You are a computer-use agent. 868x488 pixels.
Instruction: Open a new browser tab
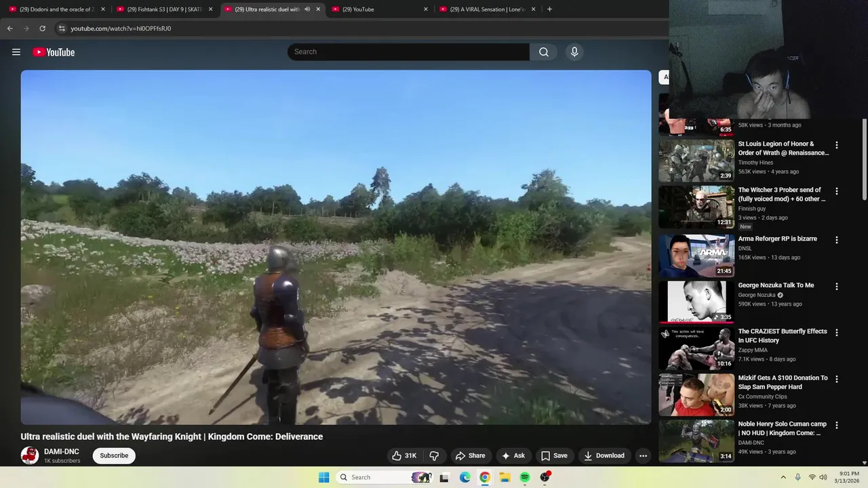coord(549,9)
